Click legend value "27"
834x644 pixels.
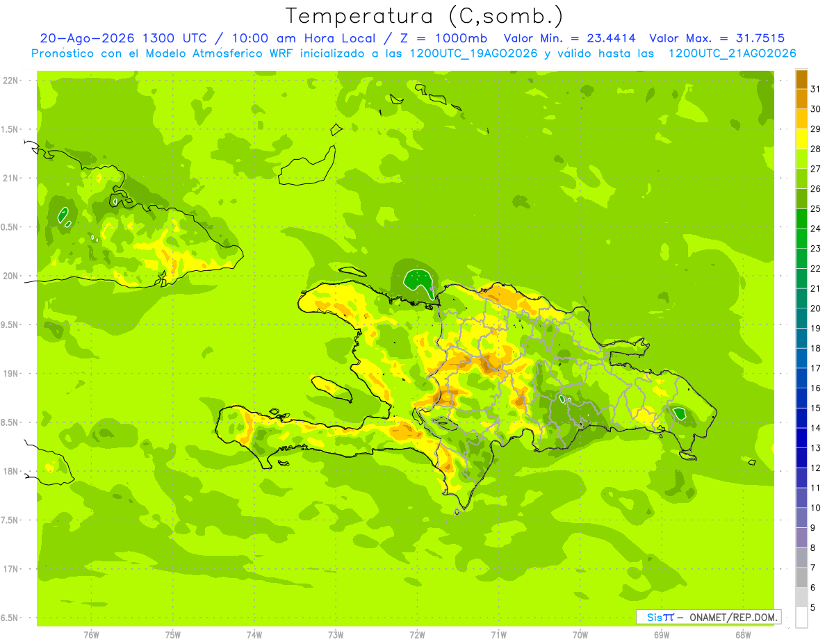(x=816, y=169)
